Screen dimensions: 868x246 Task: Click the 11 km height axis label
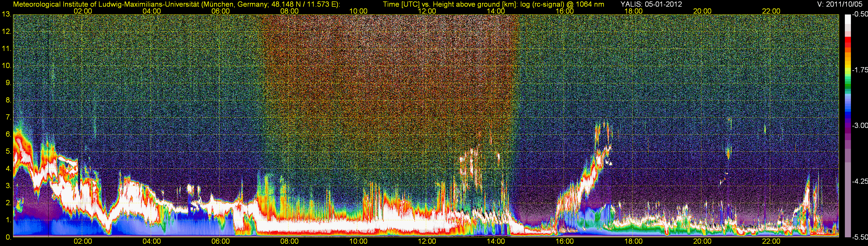coord(6,49)
